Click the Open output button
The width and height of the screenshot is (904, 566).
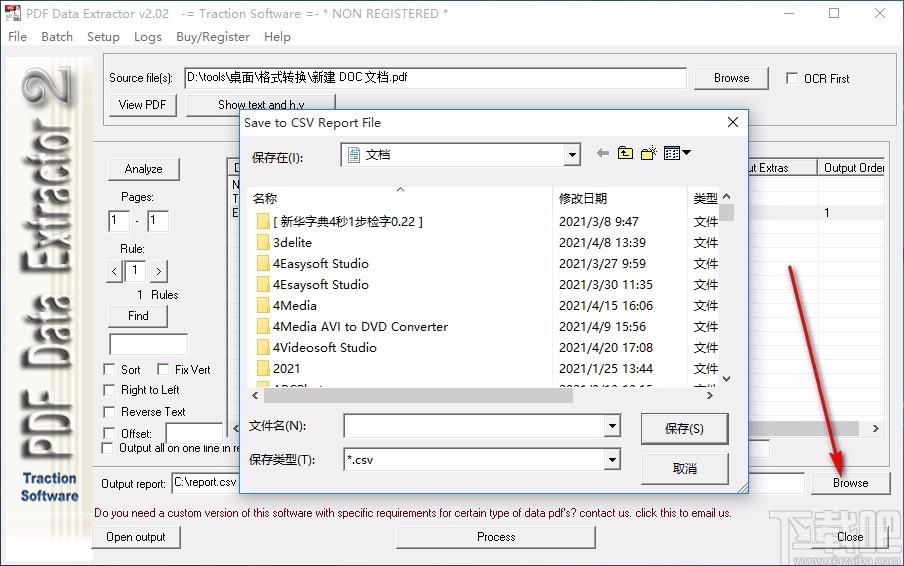point(136,537)
